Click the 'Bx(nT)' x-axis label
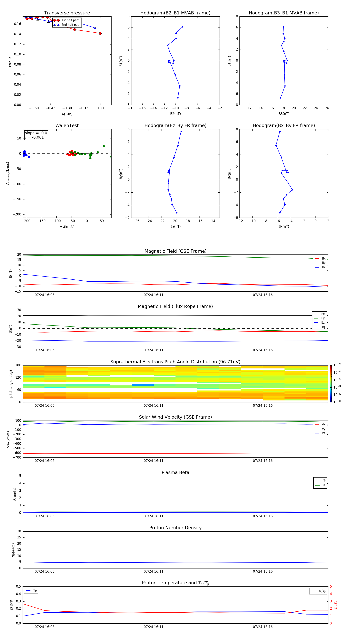Viewport: 351px width, 644px height. pos(284,227)
